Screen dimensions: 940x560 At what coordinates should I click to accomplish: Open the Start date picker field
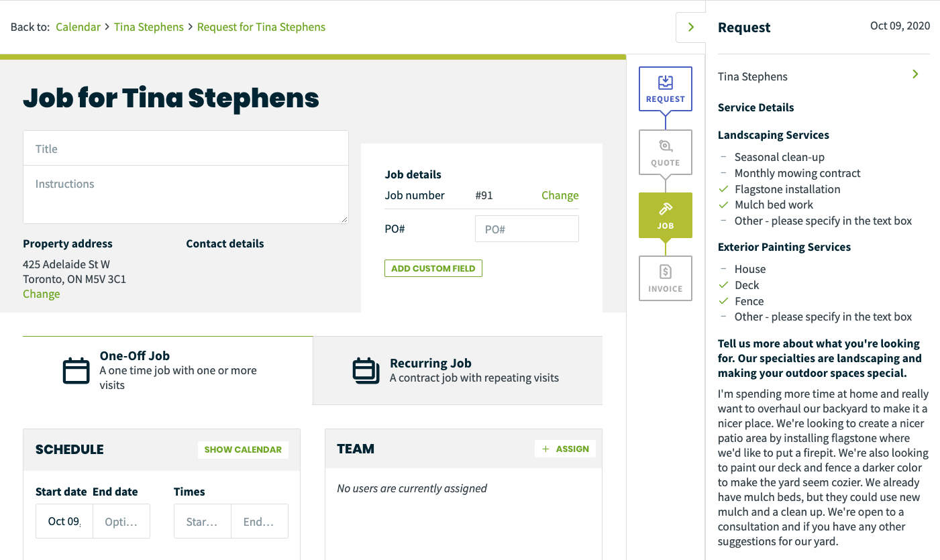64,521
